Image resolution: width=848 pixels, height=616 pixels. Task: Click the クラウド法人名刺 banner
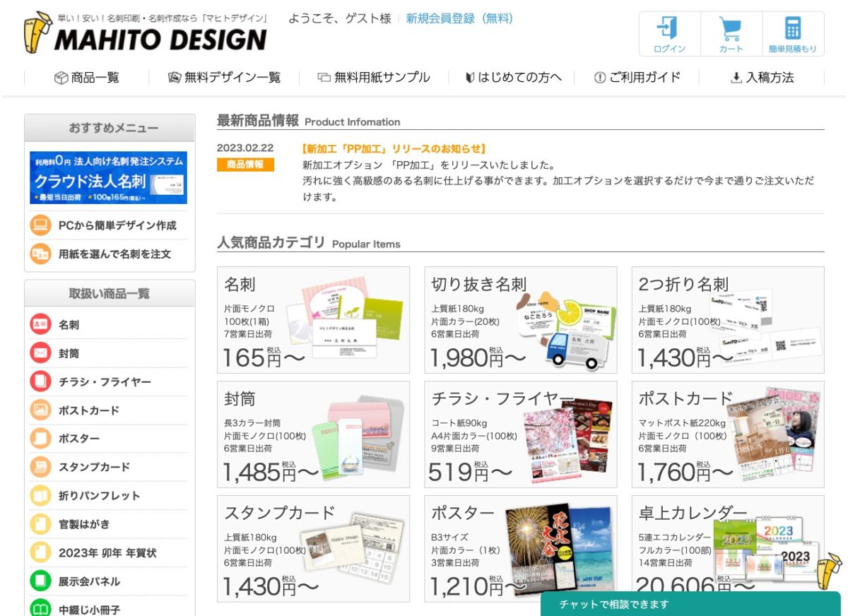tap(108, 178)
